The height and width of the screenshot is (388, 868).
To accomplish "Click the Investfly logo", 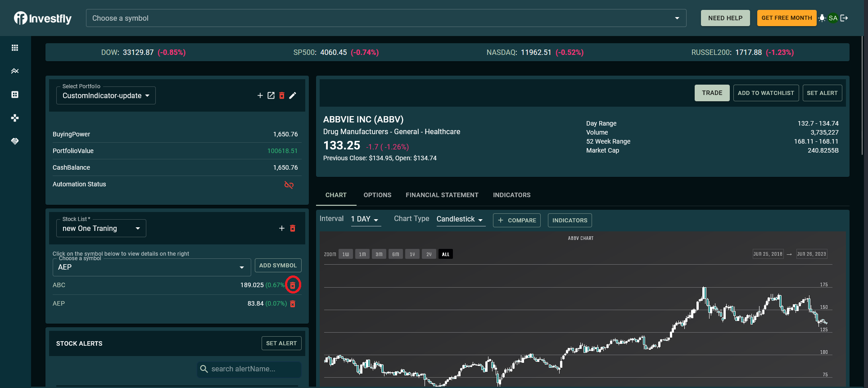I will point(43,18).
